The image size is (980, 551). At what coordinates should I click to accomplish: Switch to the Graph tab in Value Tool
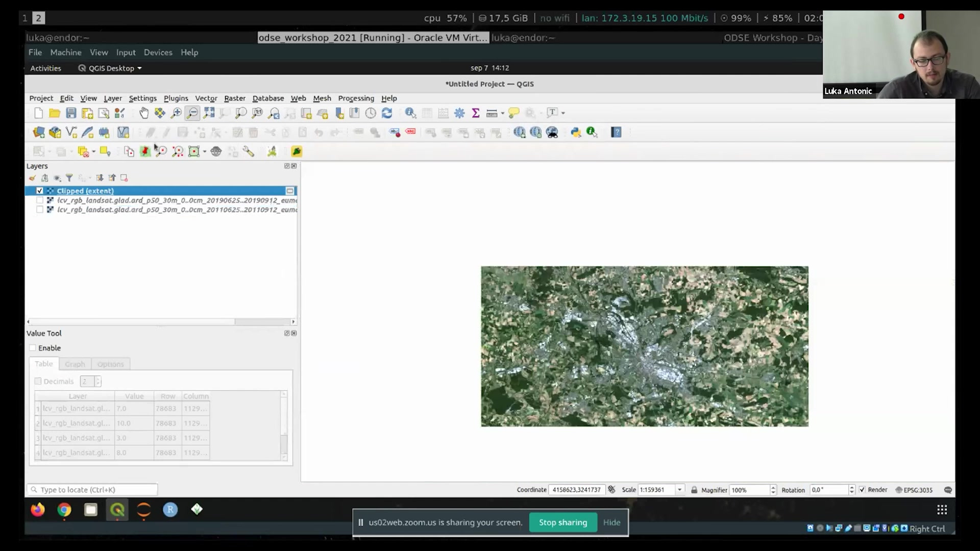(x=75, y=364)
